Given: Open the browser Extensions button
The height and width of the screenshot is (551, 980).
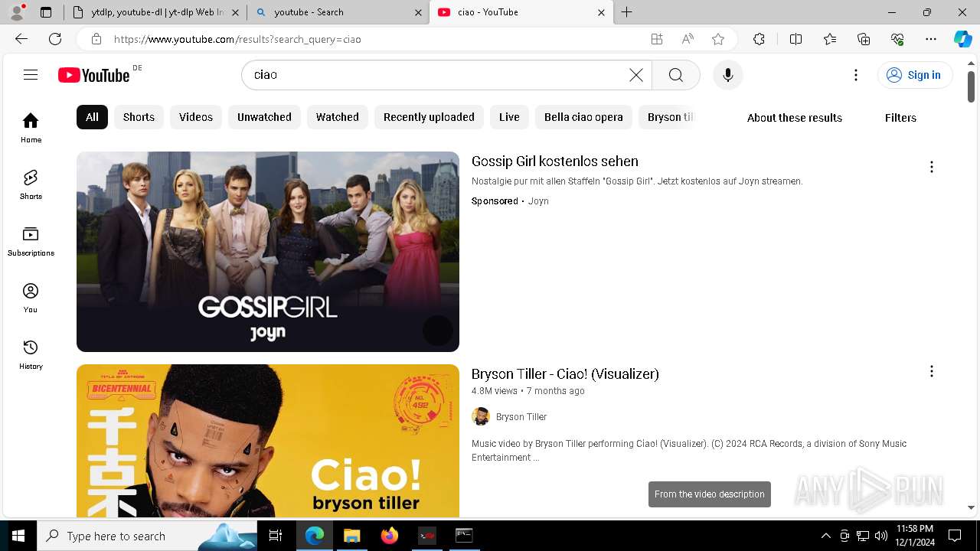Looking at the screenshot, I should tap(759, 39).
